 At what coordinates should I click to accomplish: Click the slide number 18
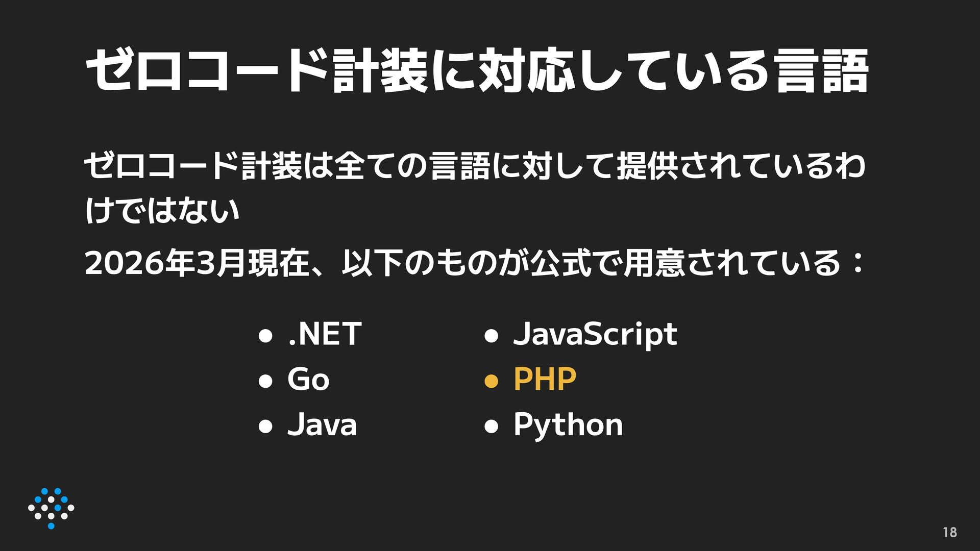(949, 532)
